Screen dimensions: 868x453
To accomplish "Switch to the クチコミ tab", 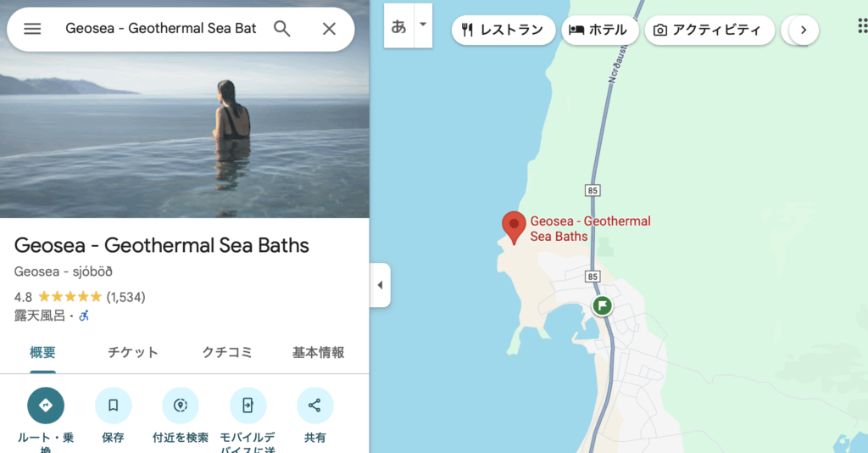I will (227, 352).
